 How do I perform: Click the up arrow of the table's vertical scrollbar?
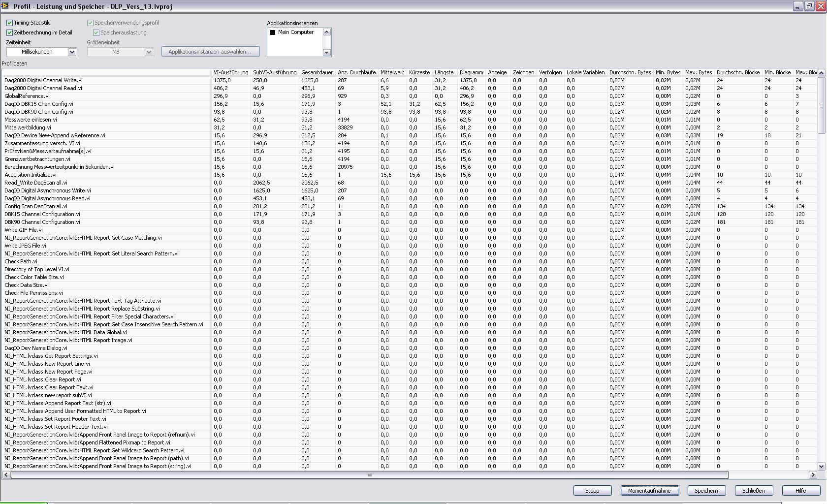point(821,72)
